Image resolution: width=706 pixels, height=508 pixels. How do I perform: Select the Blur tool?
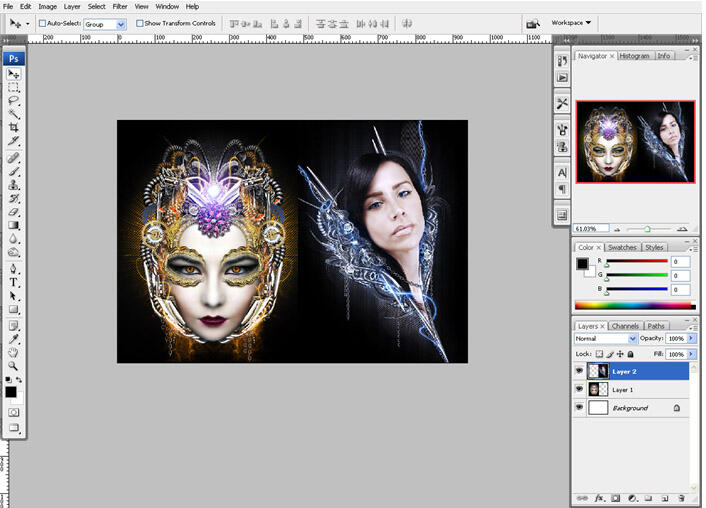(14, 239)
